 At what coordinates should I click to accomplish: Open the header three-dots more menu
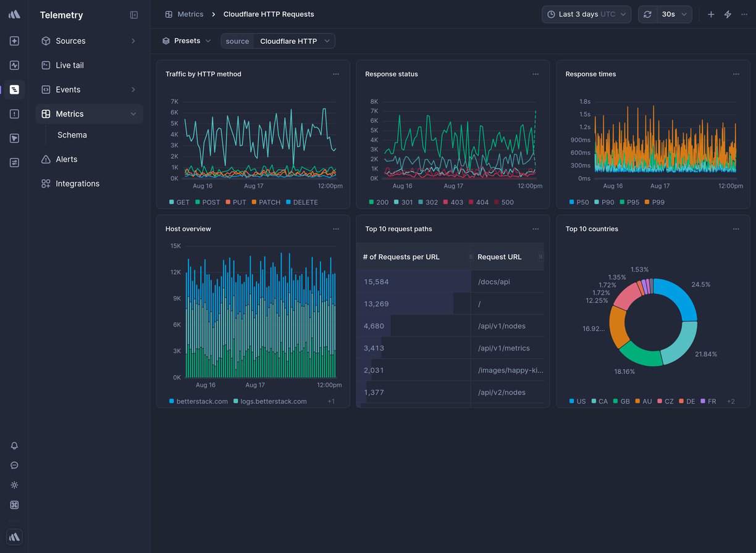(744, 14)
